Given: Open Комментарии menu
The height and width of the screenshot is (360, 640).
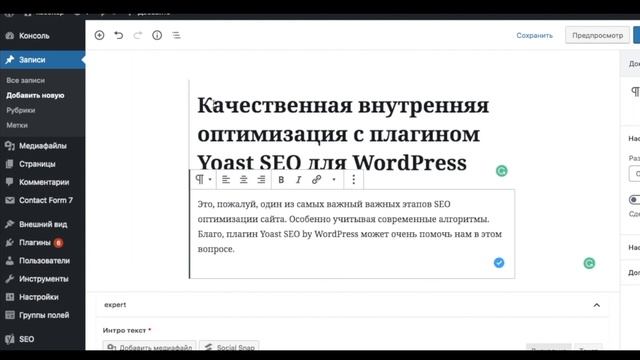Looking at the screenshot, I should (44, 182).
